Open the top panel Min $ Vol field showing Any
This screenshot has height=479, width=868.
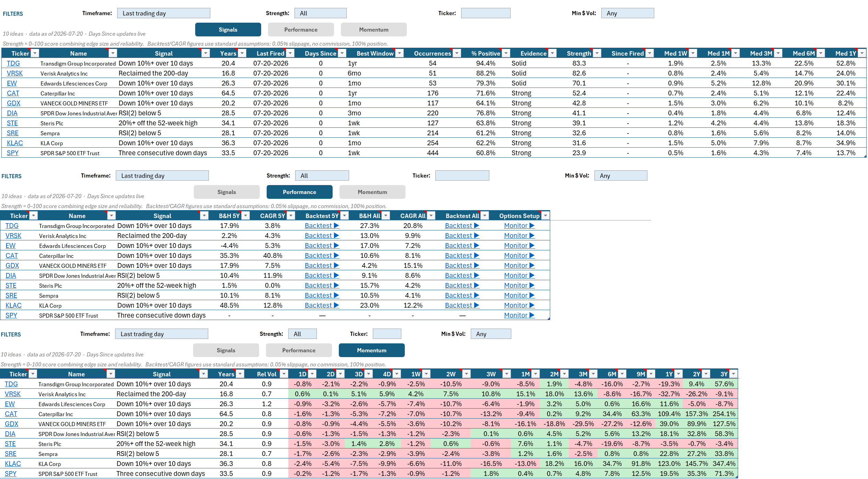627,13
